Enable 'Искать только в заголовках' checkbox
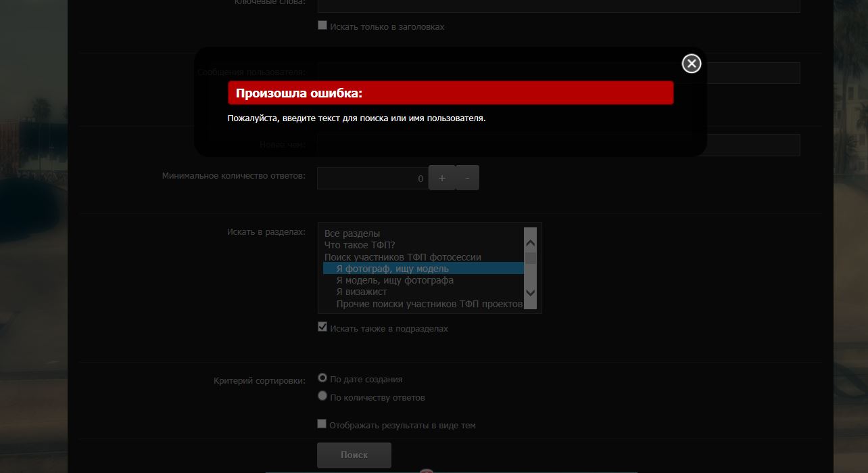This screenshot has height=473, width=868. click(x=322, y=26)
